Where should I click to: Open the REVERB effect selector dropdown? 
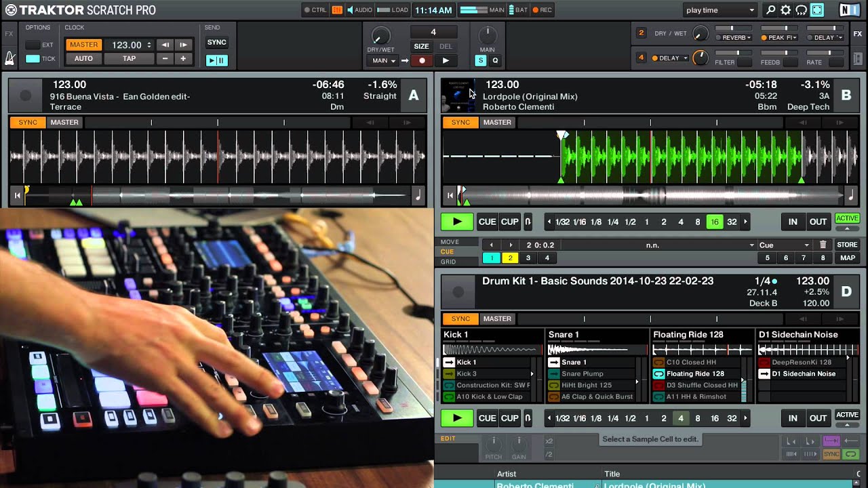click(x=734, y=37)
